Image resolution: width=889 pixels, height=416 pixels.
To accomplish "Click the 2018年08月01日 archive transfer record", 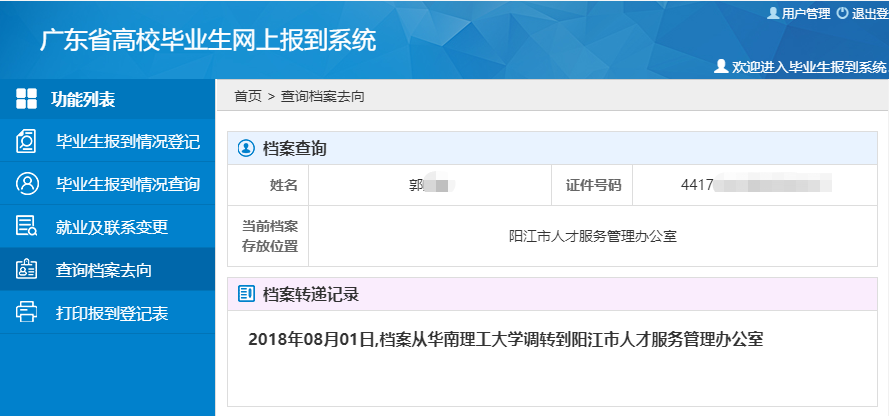I will (505, 339).
